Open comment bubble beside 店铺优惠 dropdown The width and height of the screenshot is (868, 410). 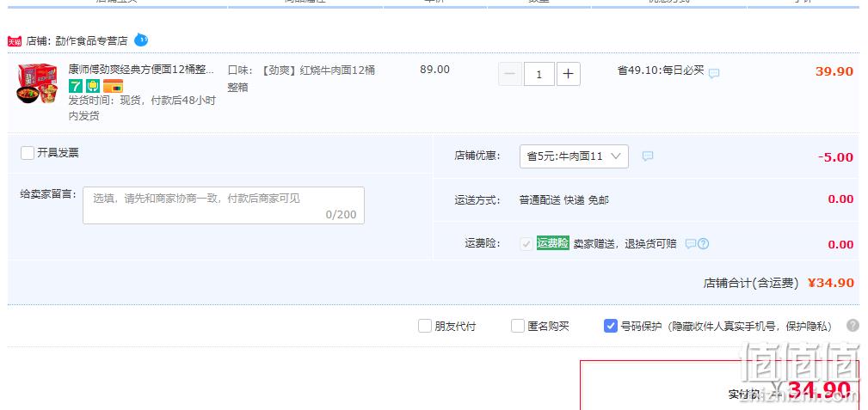[648, 156]
